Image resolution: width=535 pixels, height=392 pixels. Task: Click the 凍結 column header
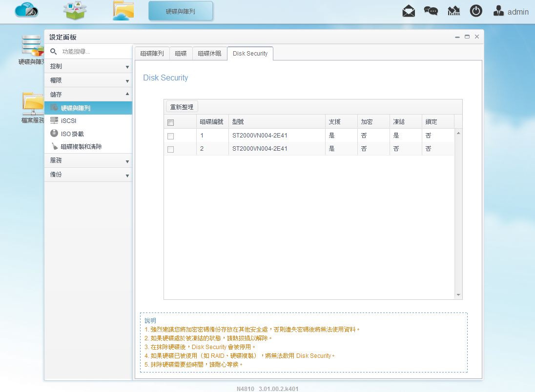[x=406, y=122]
